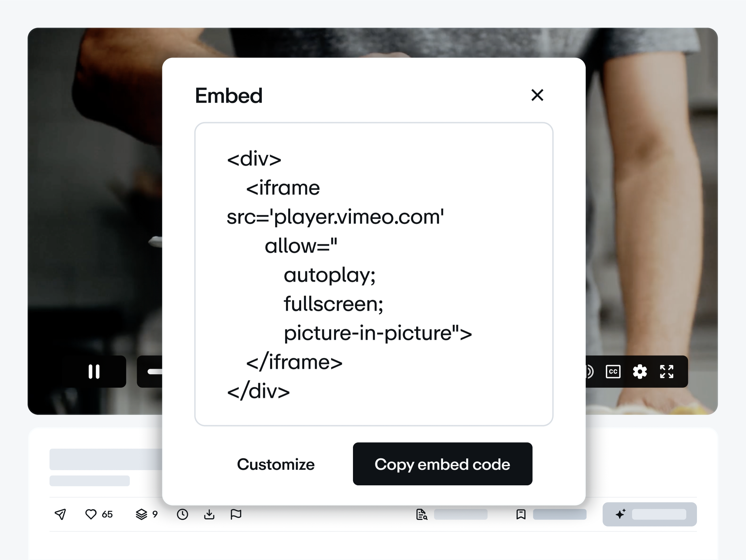746x560 pixels.
Task: Click inside the embed code box
Action: point(374,274)
